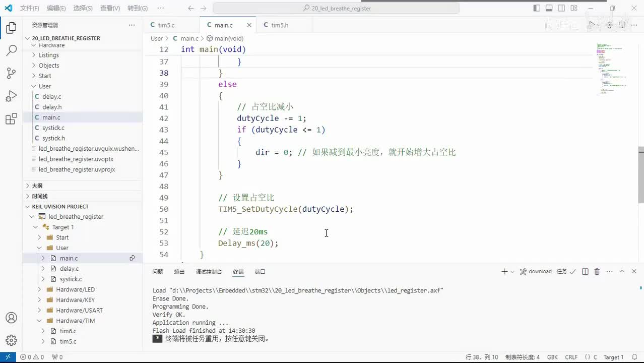Open terminal panel more actions ellipsis
644x363 pixels.
[x=609, y=272]
